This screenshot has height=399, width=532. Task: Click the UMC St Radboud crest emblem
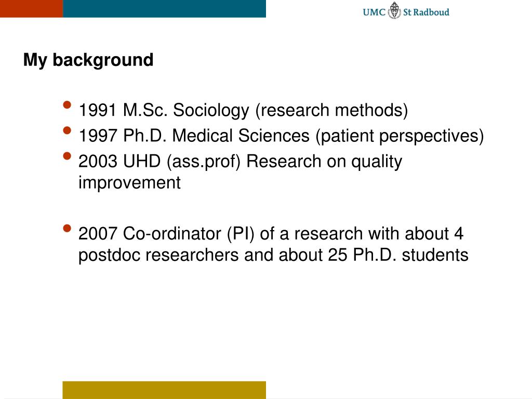(394, 11)
